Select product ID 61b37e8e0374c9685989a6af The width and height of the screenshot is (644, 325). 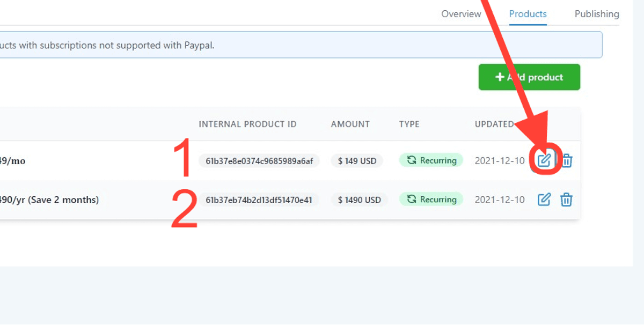259,161
